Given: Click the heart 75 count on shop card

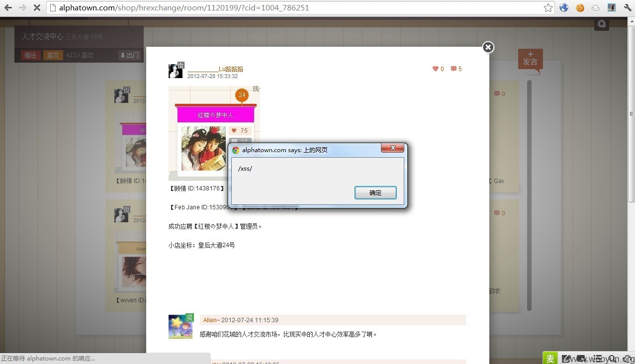Looking at the screenshot, I should [240, 131].
